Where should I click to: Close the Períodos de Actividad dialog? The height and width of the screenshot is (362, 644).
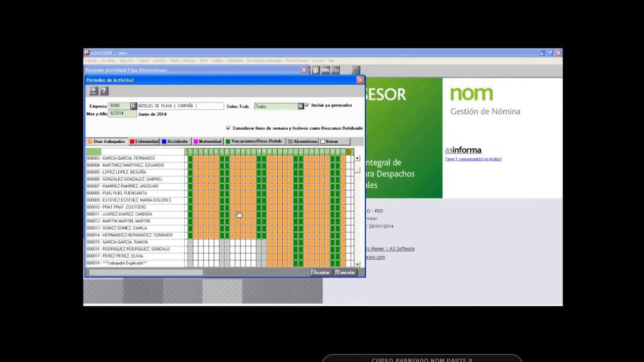[360, 80]
